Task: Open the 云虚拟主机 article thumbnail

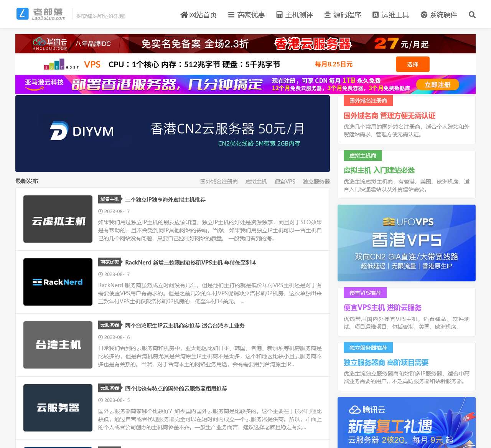Action: coord(58,219)
